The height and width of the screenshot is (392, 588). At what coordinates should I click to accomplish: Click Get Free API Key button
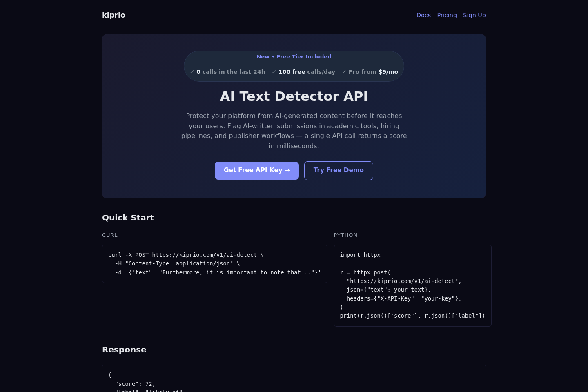tap(257, 171)
